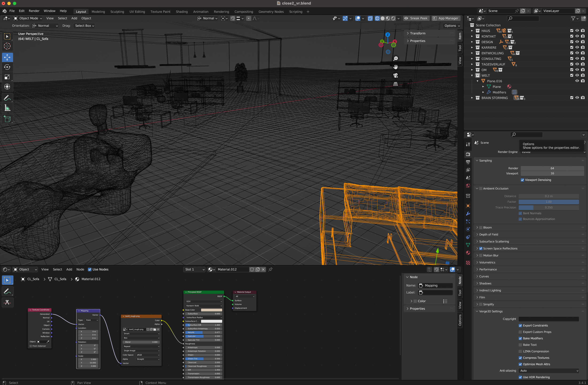This screenshot has width=588, height=385.
Task: Uncheck Use Nodes in node editor
Action: 90,270
